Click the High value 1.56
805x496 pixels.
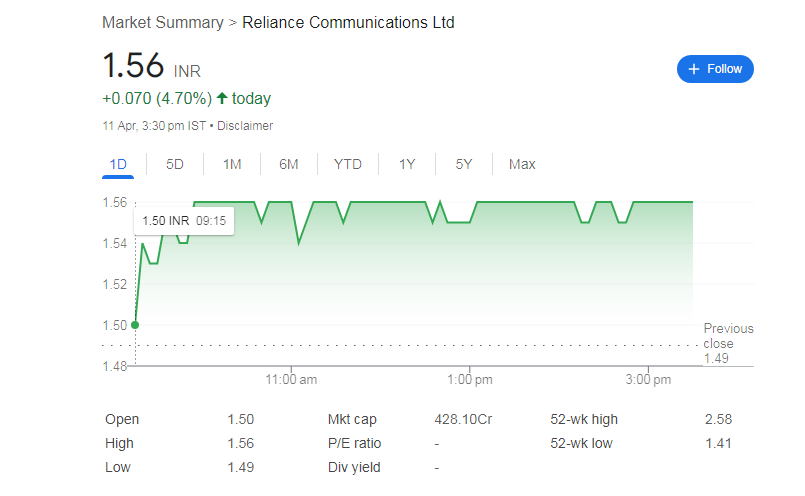click(x=241, y=444)
